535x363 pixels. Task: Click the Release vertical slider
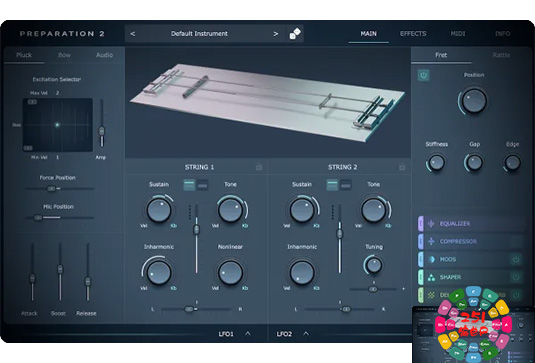pos(87,282)
